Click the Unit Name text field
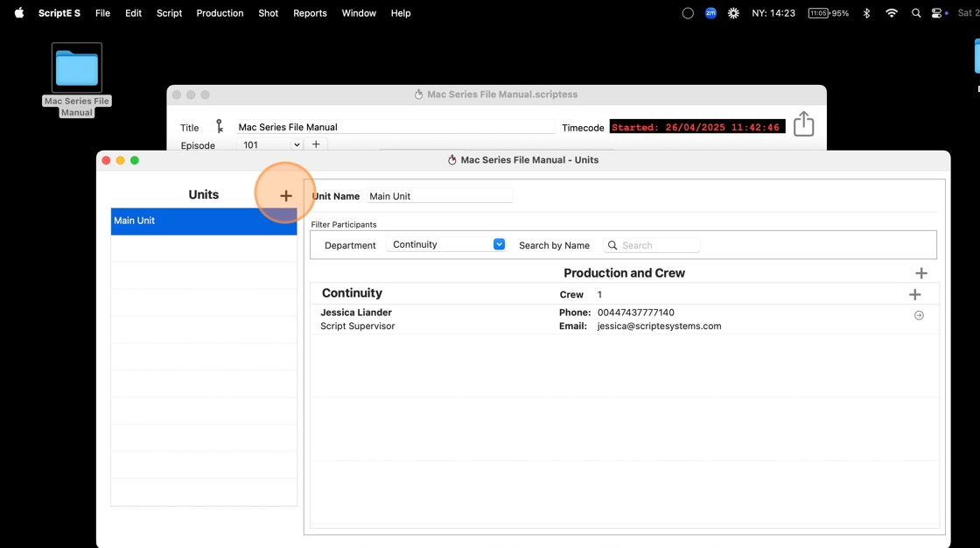 coord(439,197)
